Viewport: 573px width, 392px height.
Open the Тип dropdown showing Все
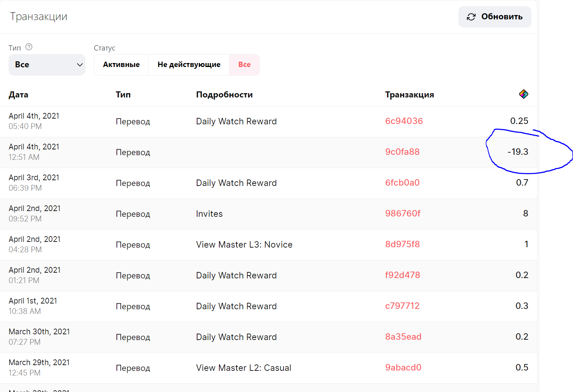(47, 65)
